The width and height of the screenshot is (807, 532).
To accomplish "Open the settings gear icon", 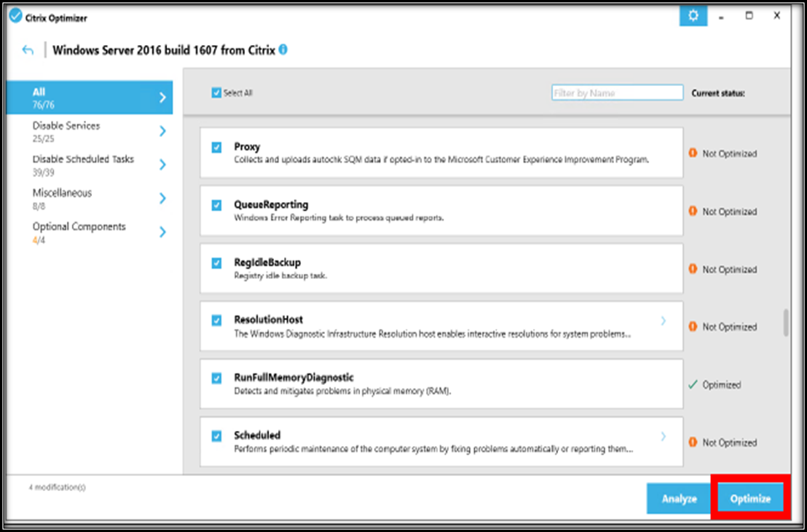I will (x=693, y=16).
